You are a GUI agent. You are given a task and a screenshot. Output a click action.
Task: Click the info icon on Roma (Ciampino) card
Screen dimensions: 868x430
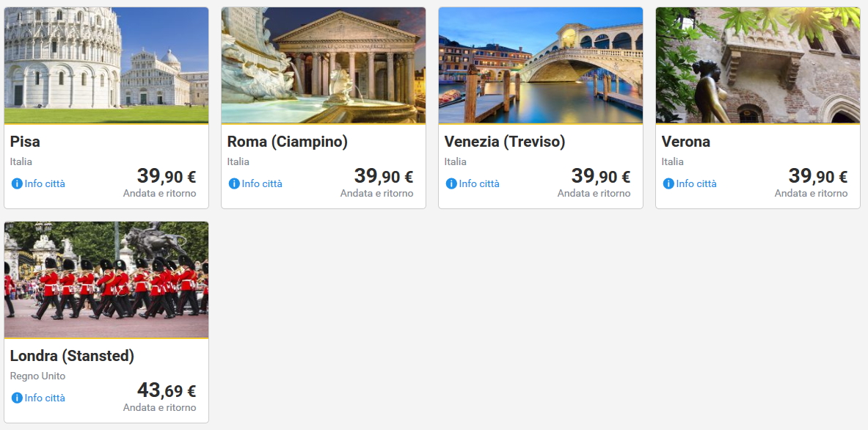click(x=234, y=183)
